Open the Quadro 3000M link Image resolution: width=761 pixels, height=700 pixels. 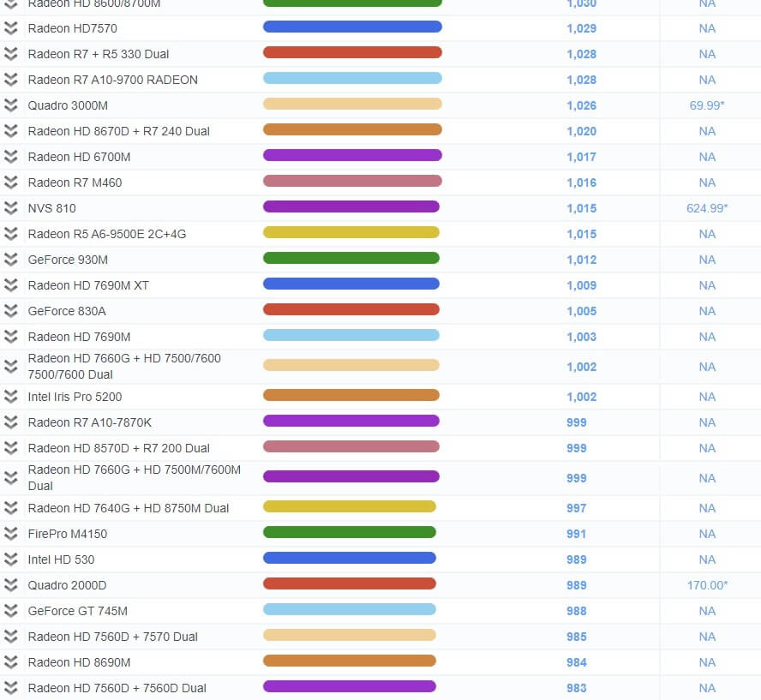click(68, 105)
